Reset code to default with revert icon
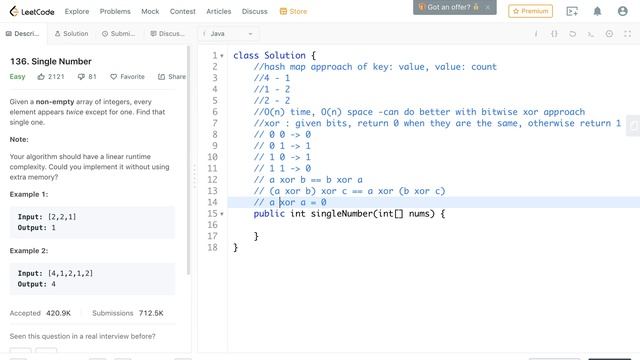Image resolution: width=640 pixels, height=360 pixels. click(x=572, y=34)
